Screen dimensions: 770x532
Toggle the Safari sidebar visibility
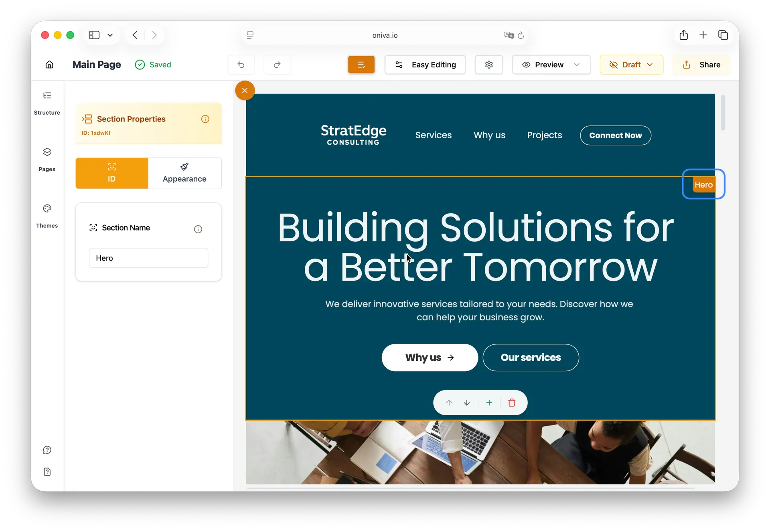coord(93,35)
